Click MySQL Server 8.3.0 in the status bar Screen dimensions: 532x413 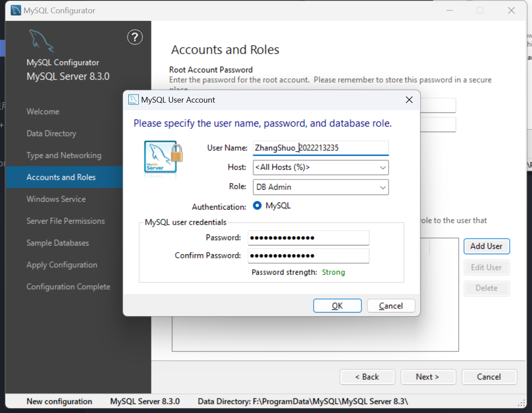coord(145,402)
